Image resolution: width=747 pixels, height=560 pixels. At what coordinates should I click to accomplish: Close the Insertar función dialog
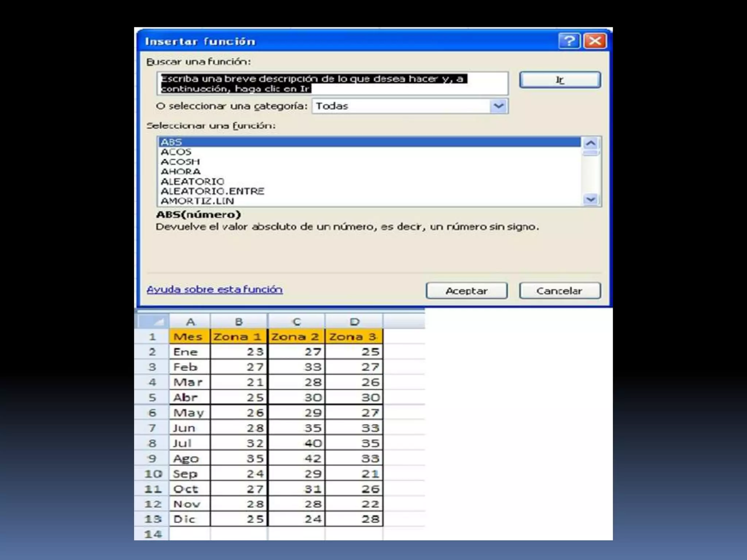[x=595, y=41]
